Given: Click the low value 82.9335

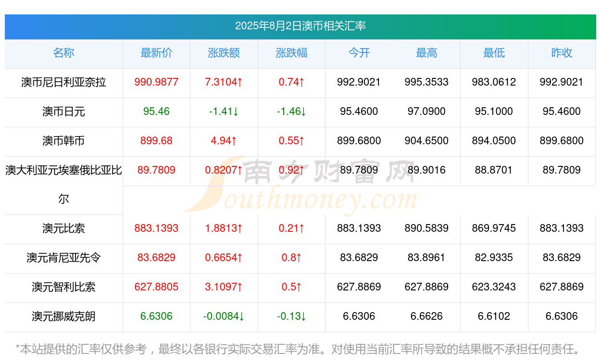Looking at the screenshot, I should 494,258.
